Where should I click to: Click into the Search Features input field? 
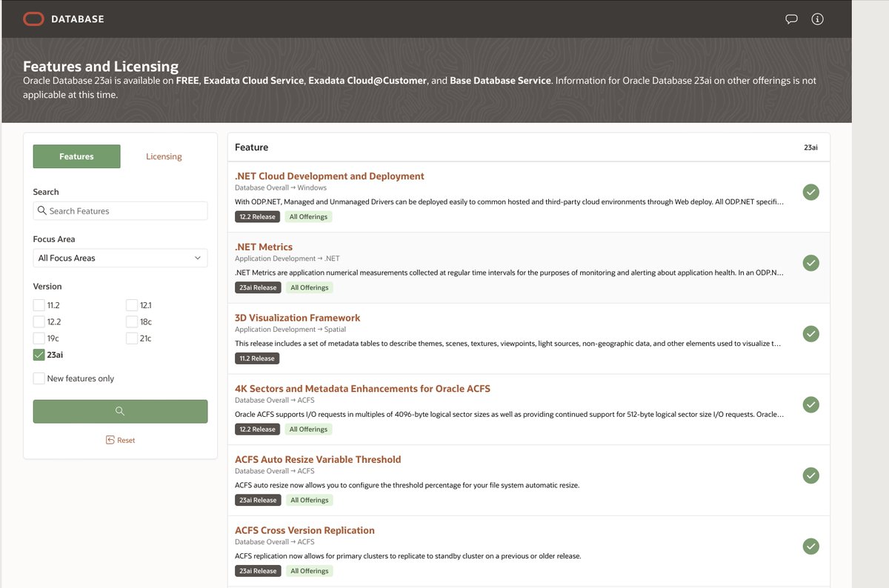tap(120, 211)
